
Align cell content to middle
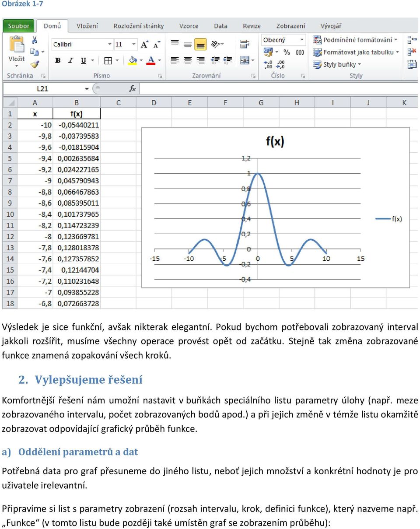(188, 44)
